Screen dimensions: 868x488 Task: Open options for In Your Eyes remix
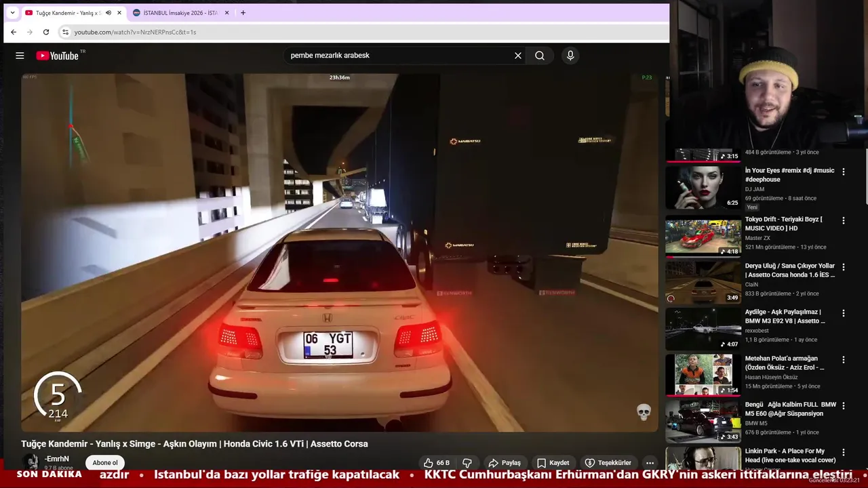[844, 172]
